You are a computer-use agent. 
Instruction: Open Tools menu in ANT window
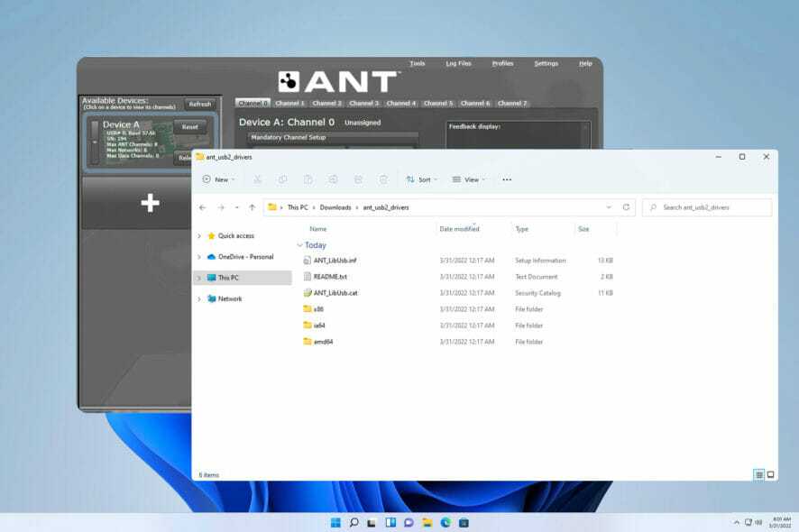point(417,64)
